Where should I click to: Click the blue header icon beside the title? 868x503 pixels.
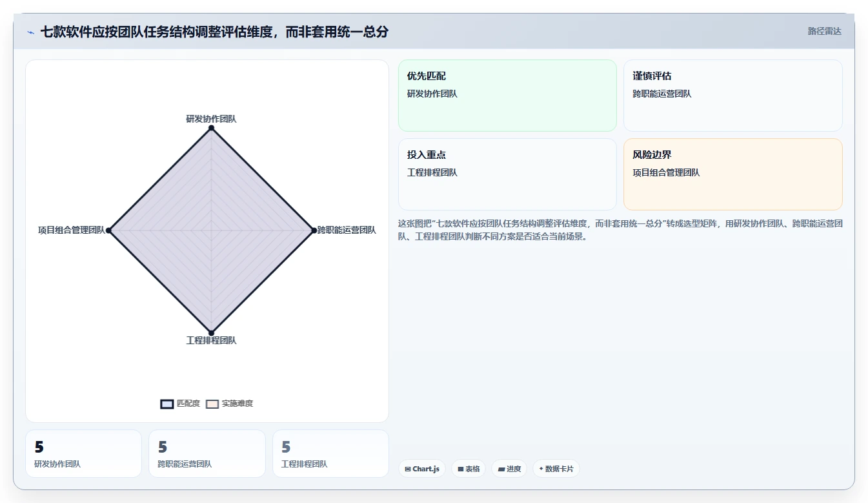tap(30, 32)
